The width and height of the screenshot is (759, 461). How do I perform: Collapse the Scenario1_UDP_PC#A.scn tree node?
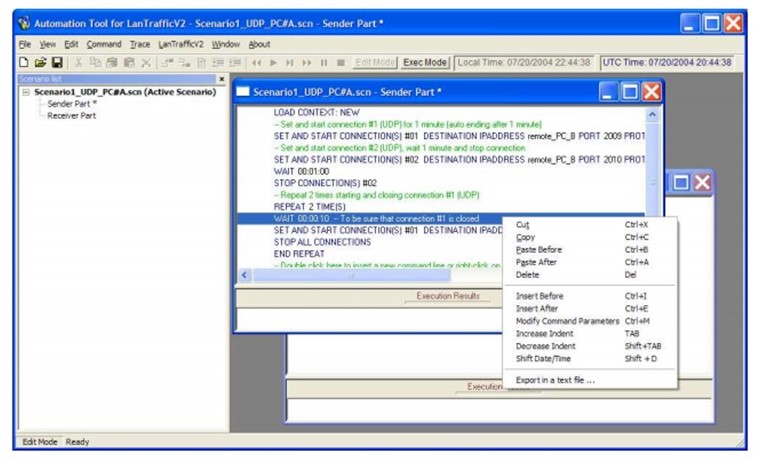click(25, 92)
